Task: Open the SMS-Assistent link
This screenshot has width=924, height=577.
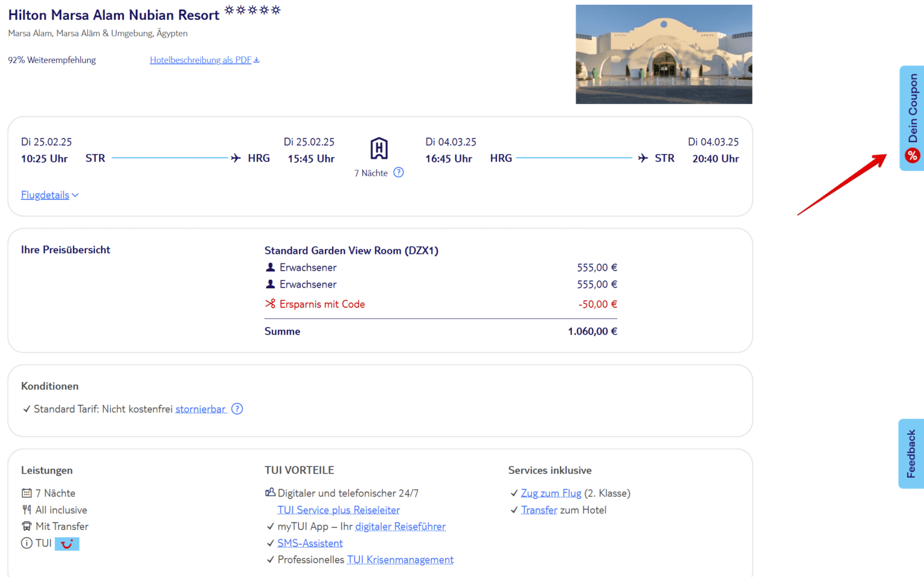Action: (x=310, y=543)
